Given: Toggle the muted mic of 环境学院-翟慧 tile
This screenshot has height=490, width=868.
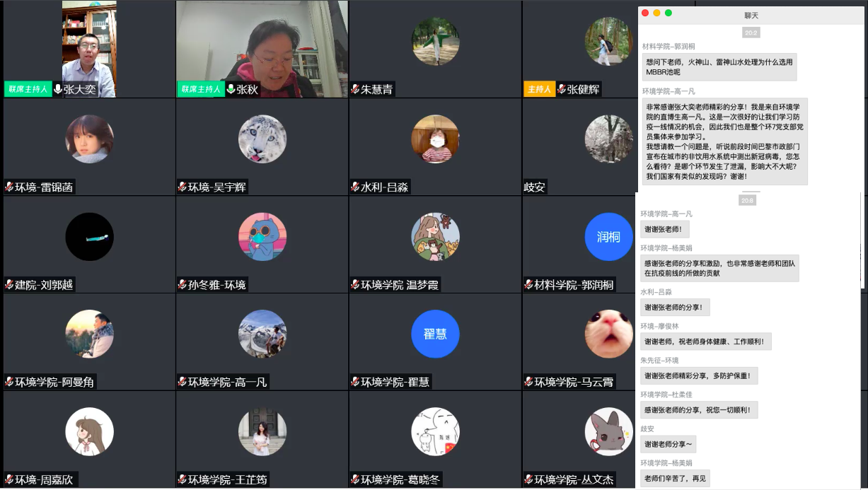Looking at the screenshot, I should coord(355,383).
